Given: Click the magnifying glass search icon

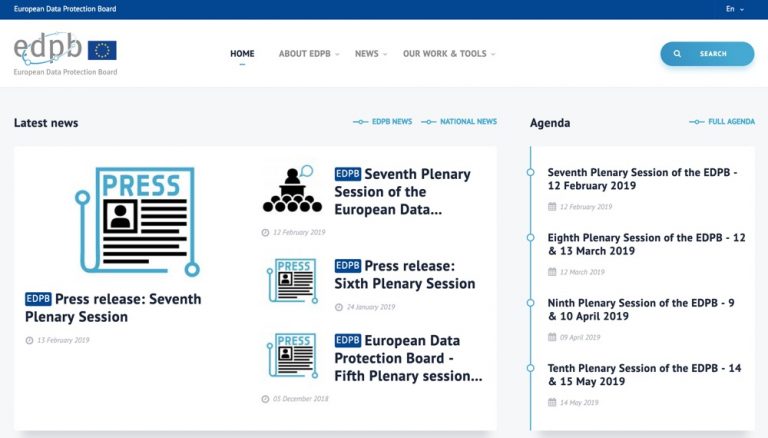Looking at the screenshot, I should (678, 54).
